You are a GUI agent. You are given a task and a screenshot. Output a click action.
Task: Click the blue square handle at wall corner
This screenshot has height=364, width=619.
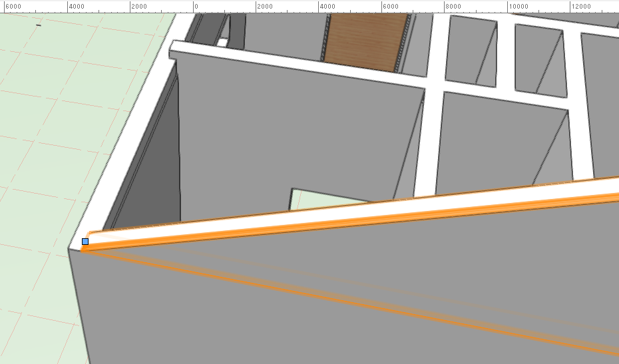click(x=85, y=242)
